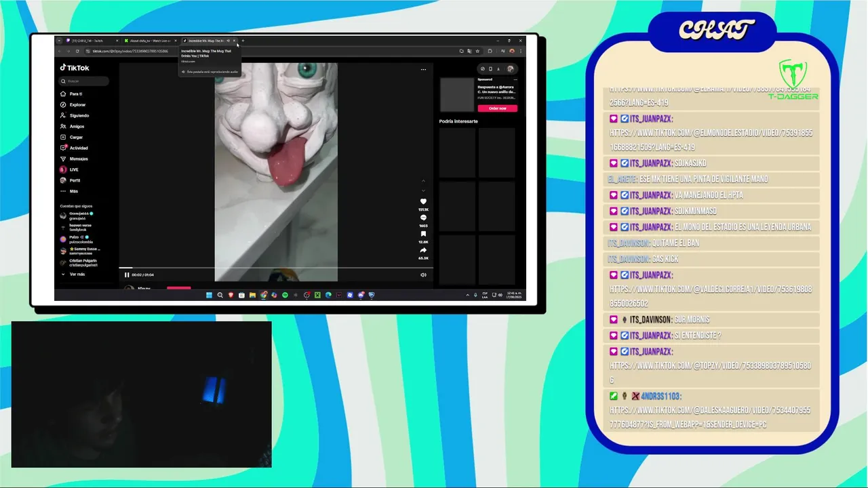
Task: Click the translate page icon
Action: click(469, 51)
